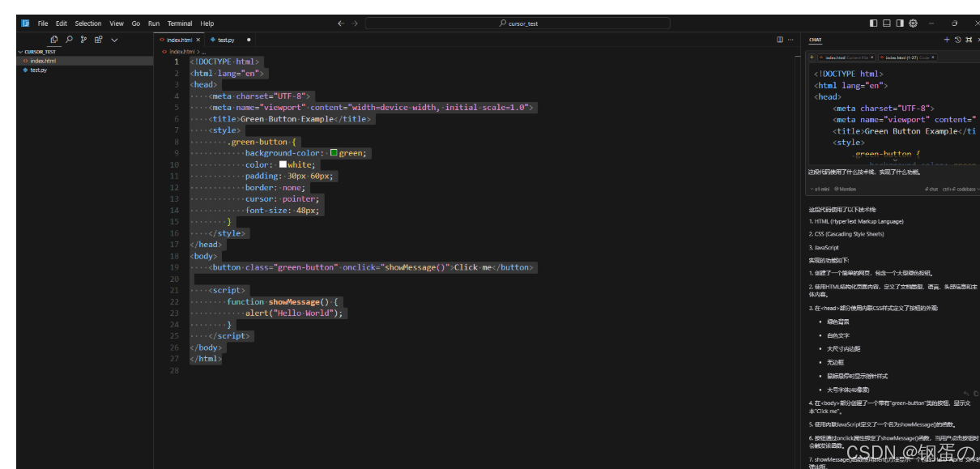The width and height of the screenshot is (980, 469).
Task: Navigate back with the left arrow
Action: (x=341, y=23)
